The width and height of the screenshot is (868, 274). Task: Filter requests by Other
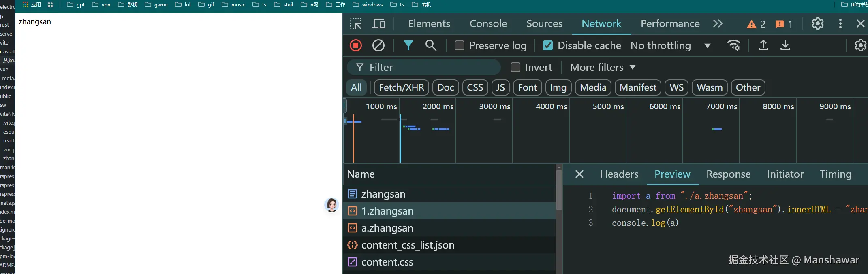click(x=748, y=87)
